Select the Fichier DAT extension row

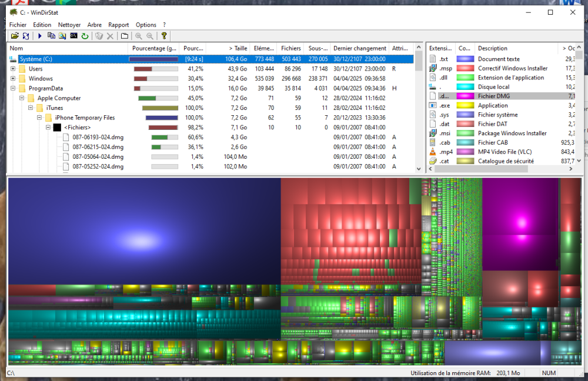tap(502, 124)
